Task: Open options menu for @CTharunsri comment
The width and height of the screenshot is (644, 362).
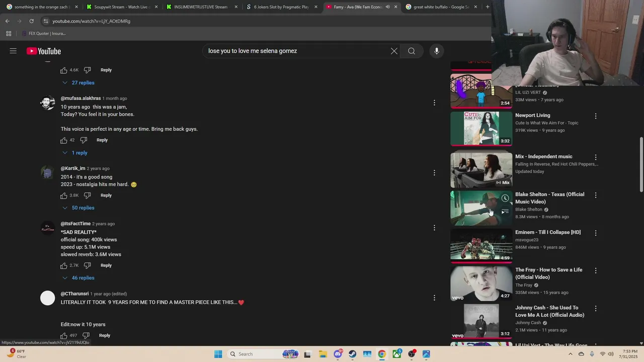Action: 434,298
